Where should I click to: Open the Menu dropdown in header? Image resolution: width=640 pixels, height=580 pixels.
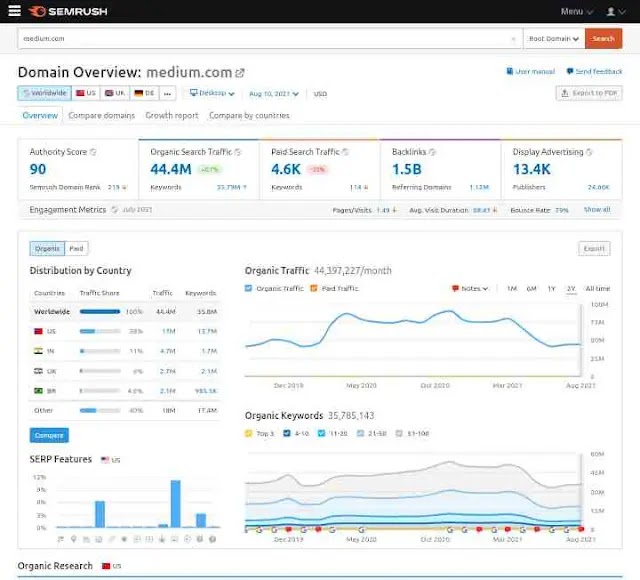(577, 11)
